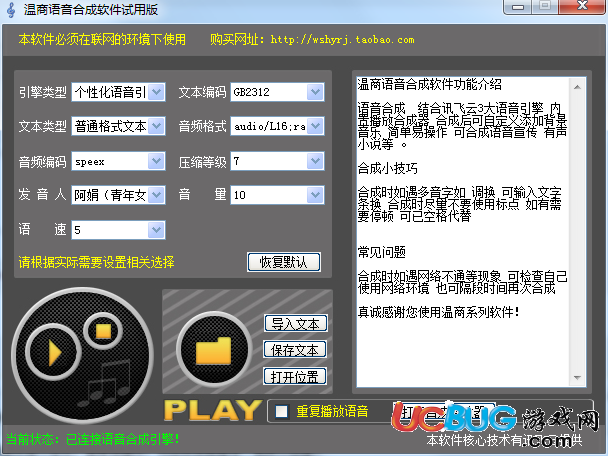Click the 打开位置 button

(x=295, y=376)
